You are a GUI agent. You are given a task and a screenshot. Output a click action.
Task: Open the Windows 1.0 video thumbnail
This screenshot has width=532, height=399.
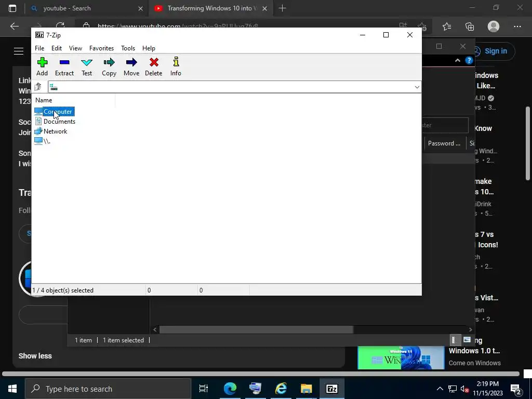click(x=401, y=357)
